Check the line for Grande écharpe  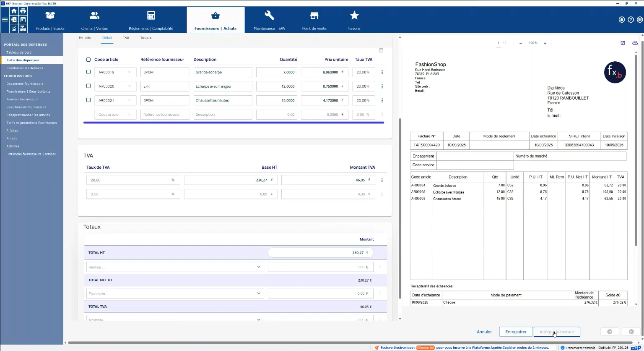(x=88, y=72)
